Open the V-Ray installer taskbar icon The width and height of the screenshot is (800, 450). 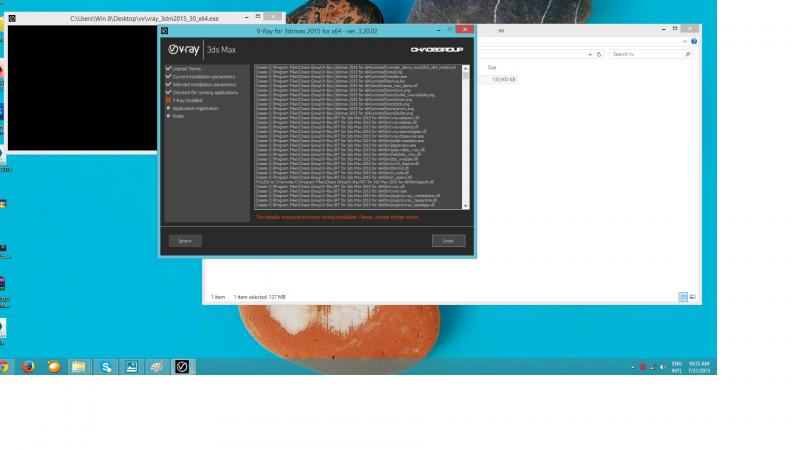click(x=182, y=366)
